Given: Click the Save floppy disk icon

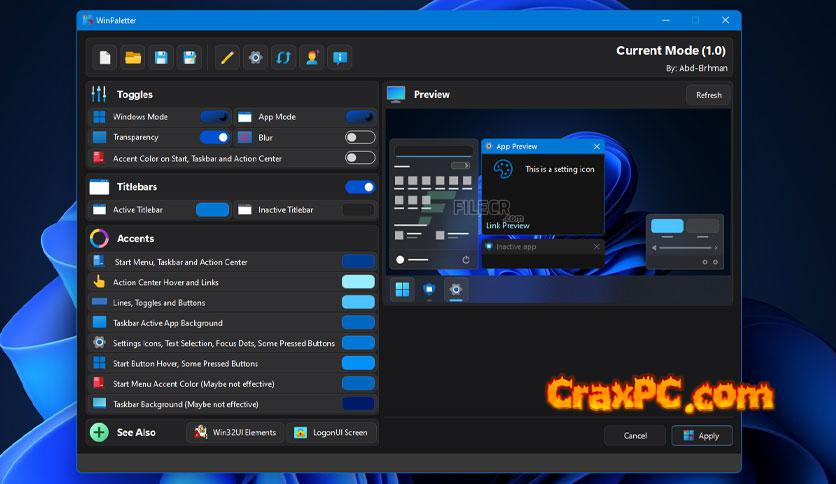Looking at the screenshot, I should [x=160, y=58].
